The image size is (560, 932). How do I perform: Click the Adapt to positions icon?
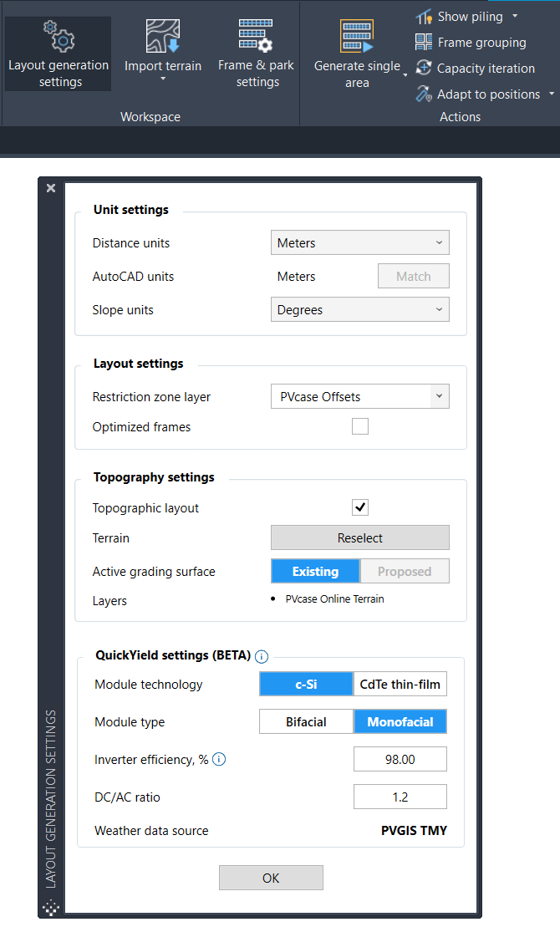[424, 94]
